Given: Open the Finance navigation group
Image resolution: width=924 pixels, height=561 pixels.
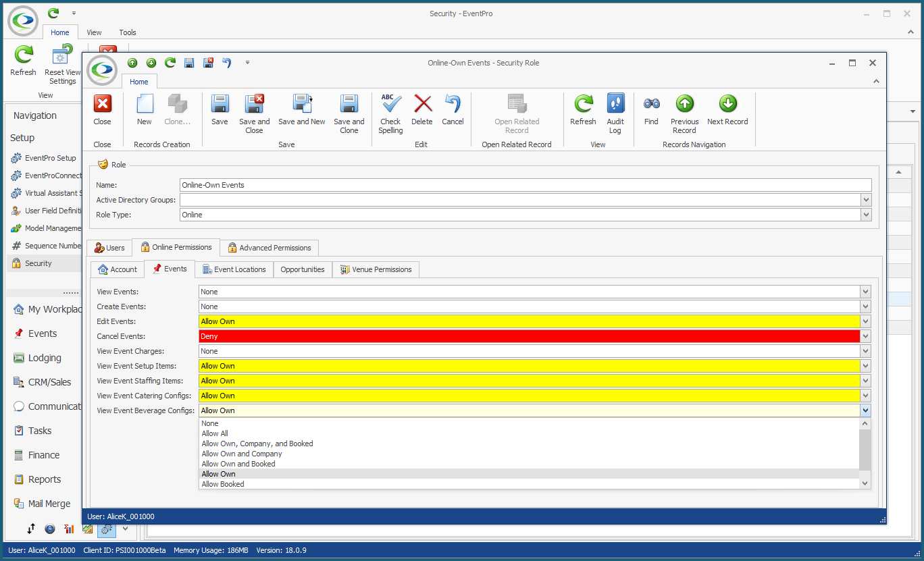Looking at the screenshot, I should pos(44,455).
